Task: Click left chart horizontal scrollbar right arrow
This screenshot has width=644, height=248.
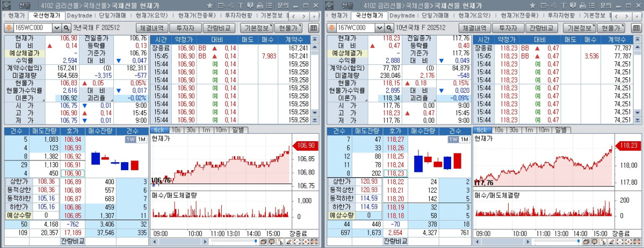Action: [205, 242]
